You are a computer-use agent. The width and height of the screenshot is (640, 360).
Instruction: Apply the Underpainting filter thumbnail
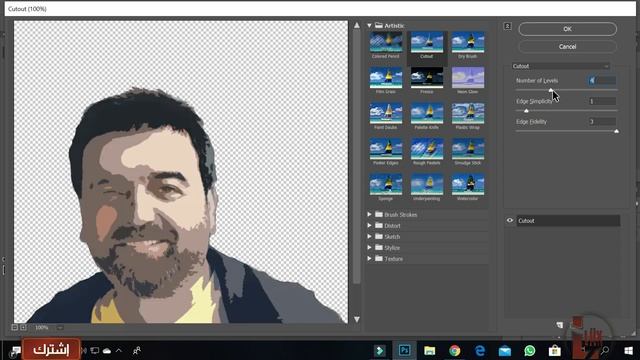(427, 184)
